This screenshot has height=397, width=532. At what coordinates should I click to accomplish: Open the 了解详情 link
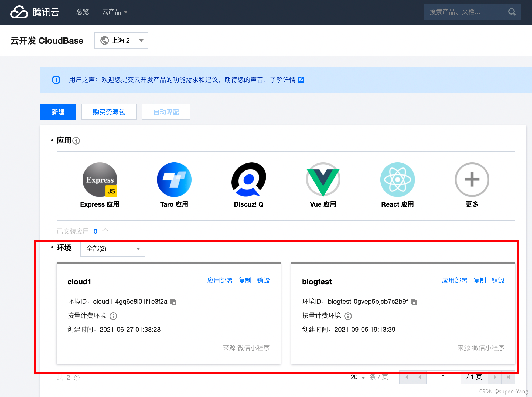(283, 80)
